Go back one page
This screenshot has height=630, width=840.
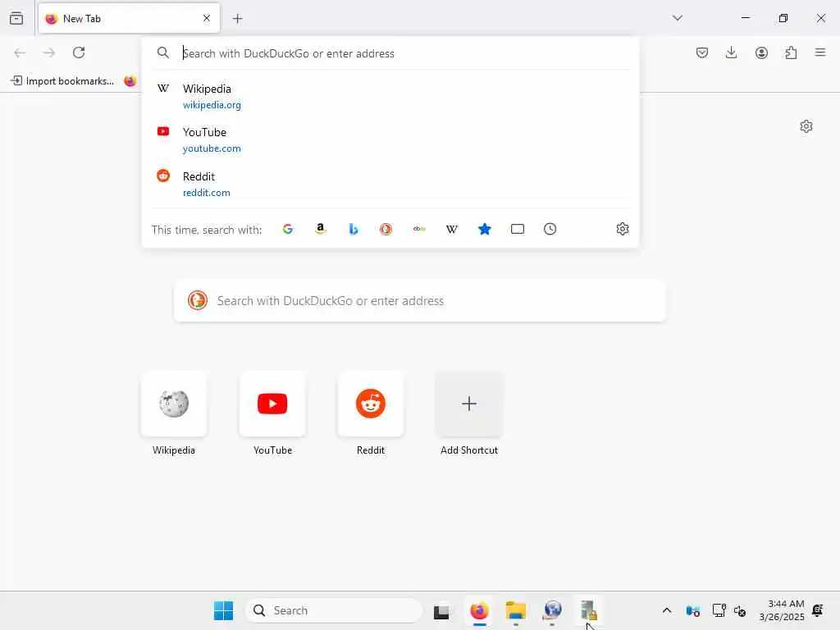coord(20,52)
